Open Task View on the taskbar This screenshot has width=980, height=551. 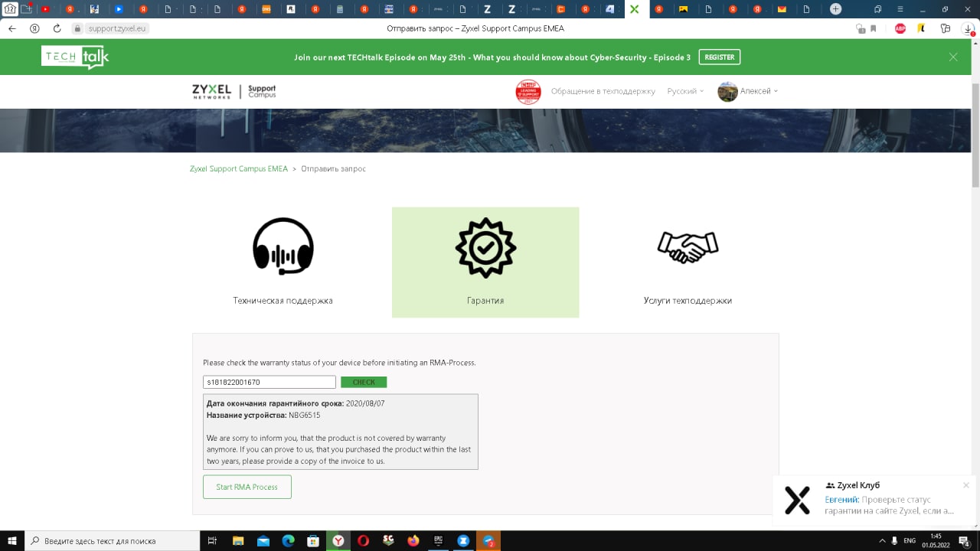click(213, 541)
